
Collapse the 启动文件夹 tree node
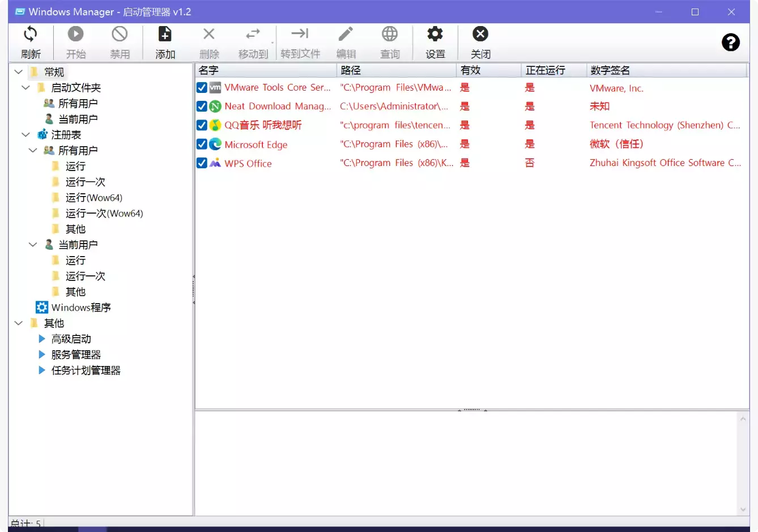coord(25,87)
